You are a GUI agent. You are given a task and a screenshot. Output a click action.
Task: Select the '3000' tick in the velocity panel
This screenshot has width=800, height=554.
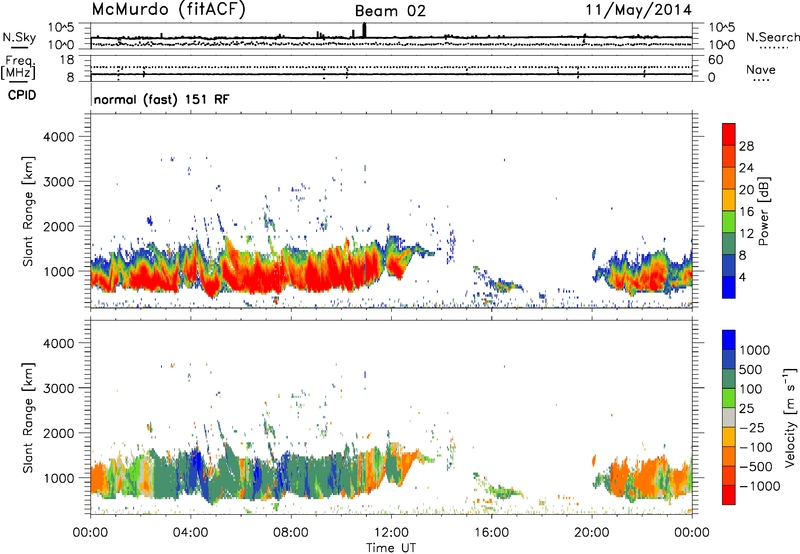tap(58, 388)
